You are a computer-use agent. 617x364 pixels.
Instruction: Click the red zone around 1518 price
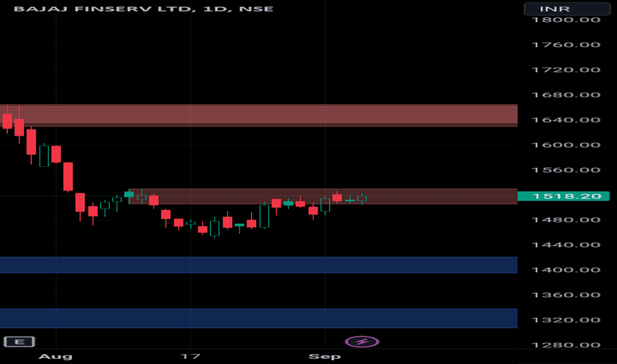click(323, 197)
